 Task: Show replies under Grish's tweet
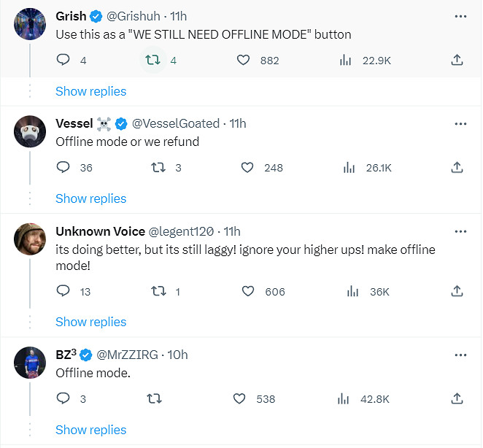pos(90,91)
